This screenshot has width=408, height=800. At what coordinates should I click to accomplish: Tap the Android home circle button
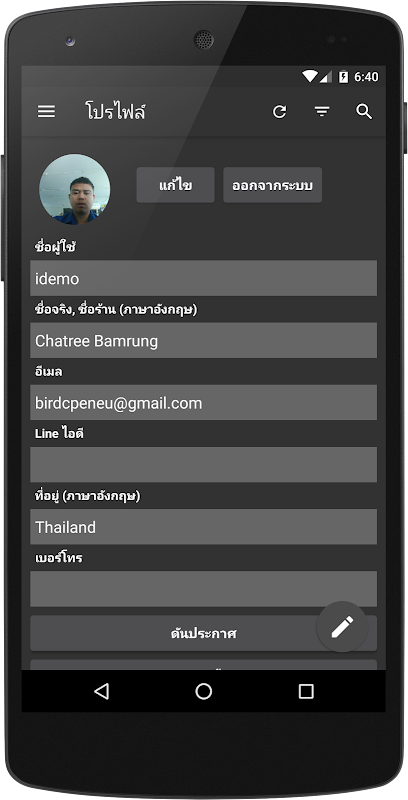[203, 691]
